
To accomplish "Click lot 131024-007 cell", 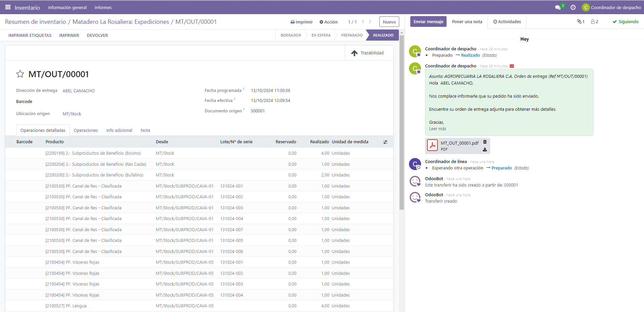I will pyautogui.click(x=232, y=230).
